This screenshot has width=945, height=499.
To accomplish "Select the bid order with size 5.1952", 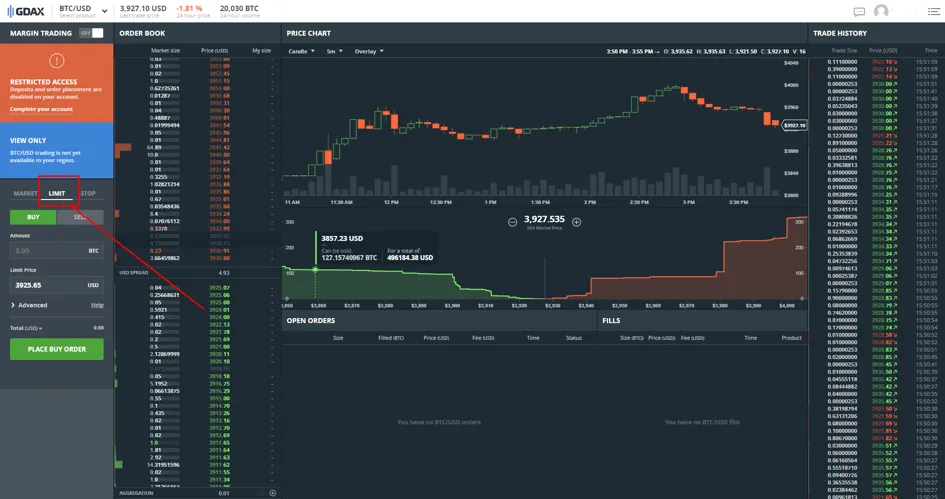I will (197, 384).
